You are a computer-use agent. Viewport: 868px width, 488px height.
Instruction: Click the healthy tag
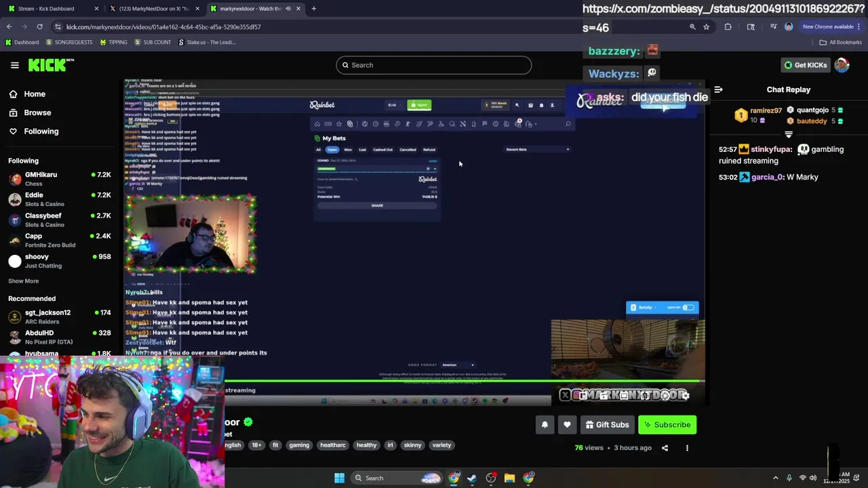[x=366, y=445]
